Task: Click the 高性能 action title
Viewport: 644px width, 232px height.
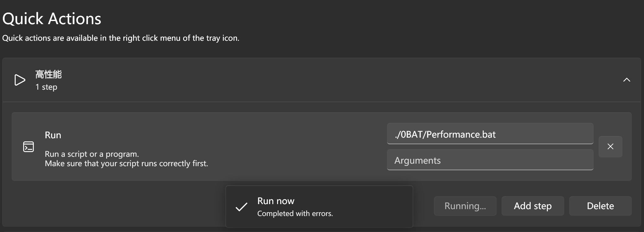Action: coord(48,74)
